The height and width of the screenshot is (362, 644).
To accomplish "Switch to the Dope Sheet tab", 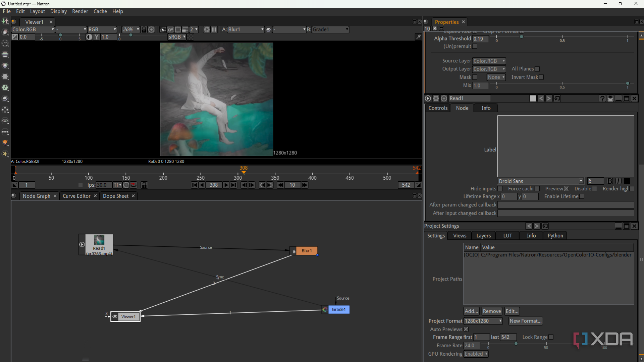I will [x=116, y=196].
